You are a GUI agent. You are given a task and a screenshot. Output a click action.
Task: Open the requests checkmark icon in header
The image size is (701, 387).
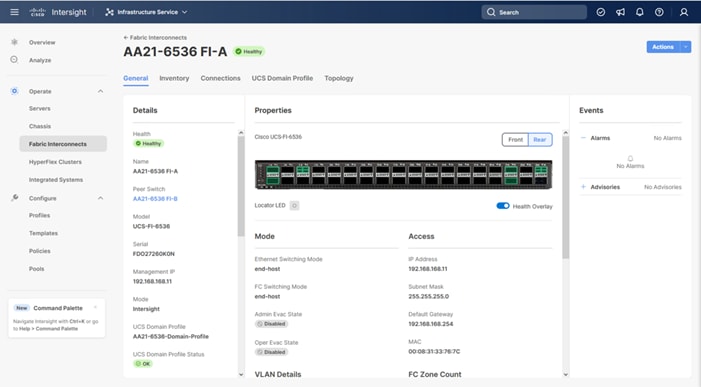click(x=601, y=12)
